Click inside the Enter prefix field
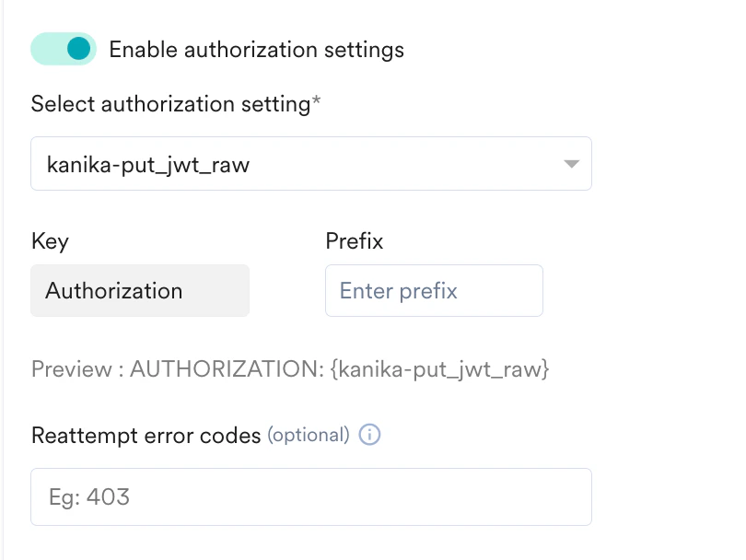Viewport: 746px width, 560px height. tap(434, 290)
